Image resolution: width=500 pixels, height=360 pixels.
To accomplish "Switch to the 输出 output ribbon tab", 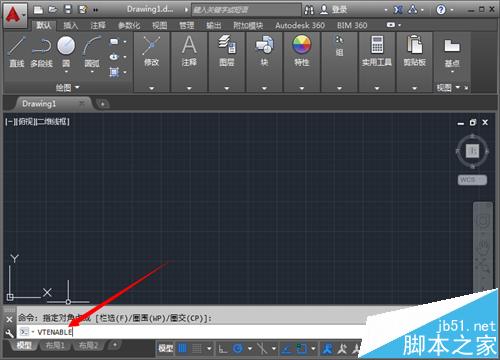I will pos(214,25).
